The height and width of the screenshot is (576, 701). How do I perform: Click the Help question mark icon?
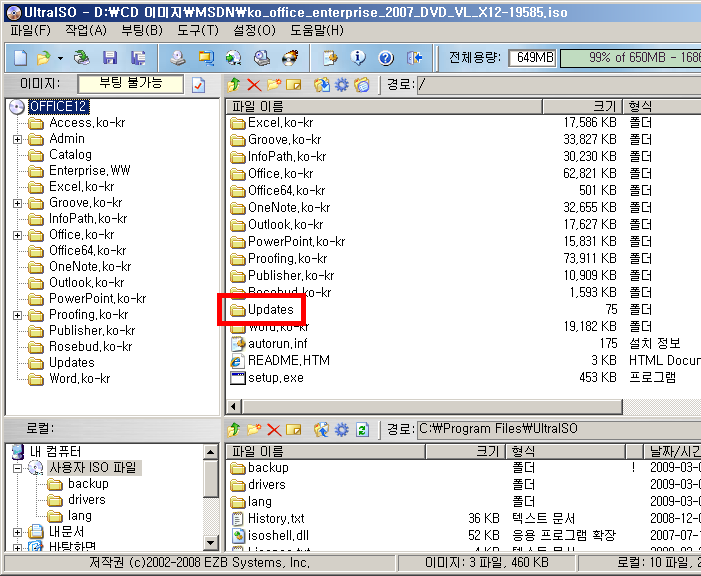[x=386, y=58]
